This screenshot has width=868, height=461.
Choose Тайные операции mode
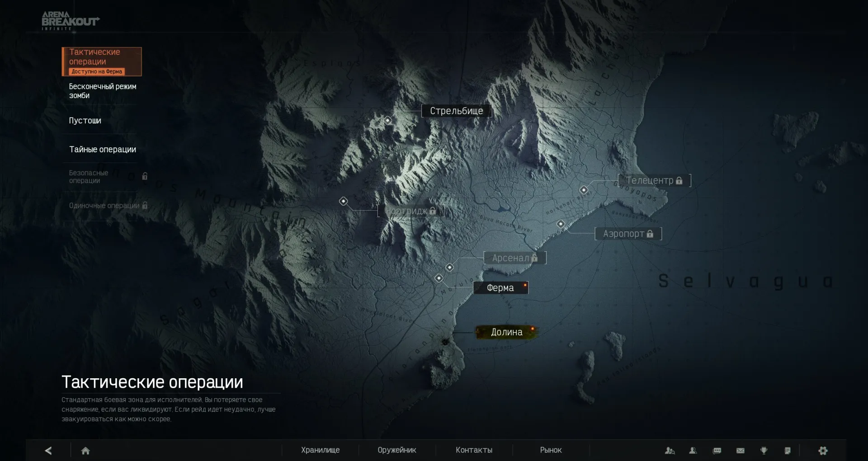coord(102,150)
